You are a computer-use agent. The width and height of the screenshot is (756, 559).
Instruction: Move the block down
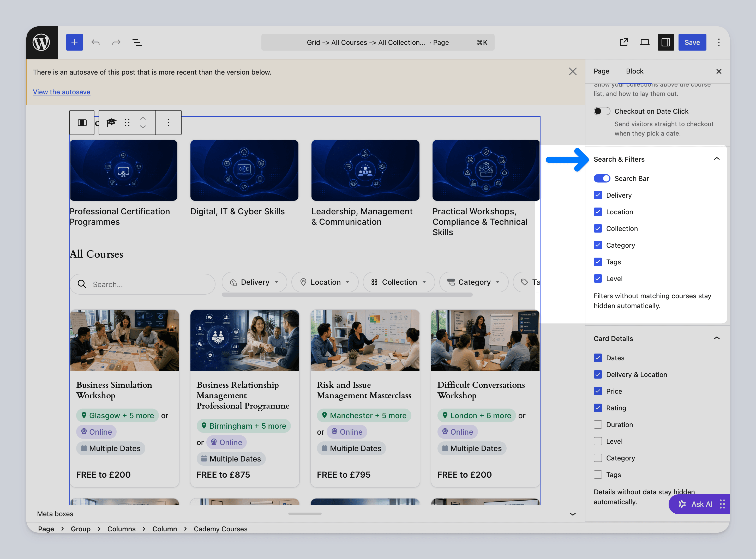tap(143, 126)
